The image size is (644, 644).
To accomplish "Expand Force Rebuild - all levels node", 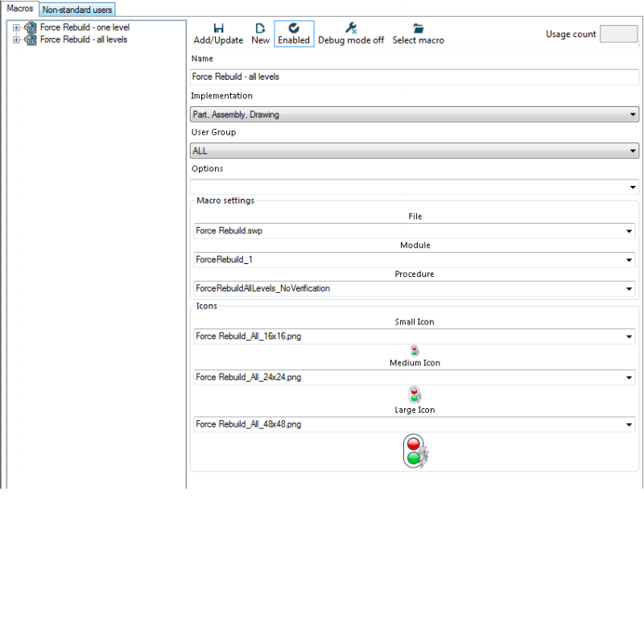I will click(x=16, y=39).
